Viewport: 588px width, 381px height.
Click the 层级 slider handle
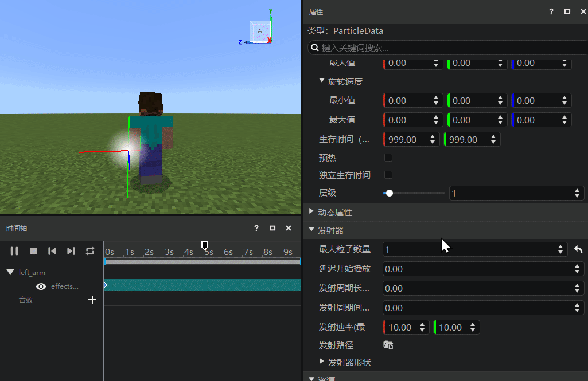(390, 193)
